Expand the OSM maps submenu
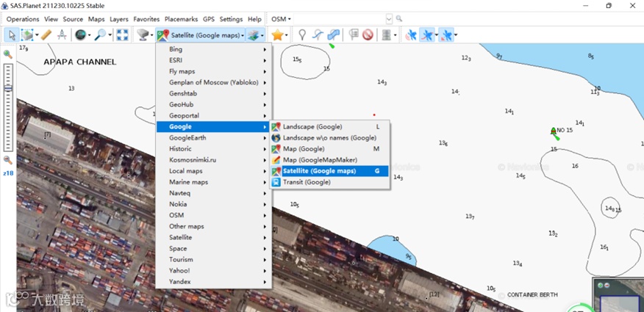644x312 pixels. pos(214,215)
